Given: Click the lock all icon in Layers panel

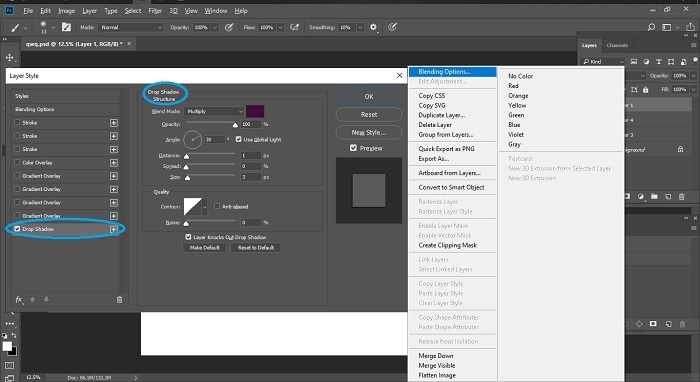Looking at the screenshot, I should [x=646, y=90].
